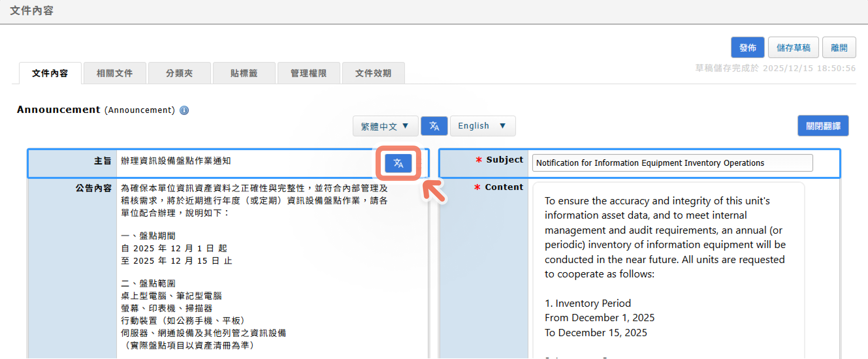The image size is (868, 359).
Task: Open the 貼標籤 tab
Action: [244, 73]
